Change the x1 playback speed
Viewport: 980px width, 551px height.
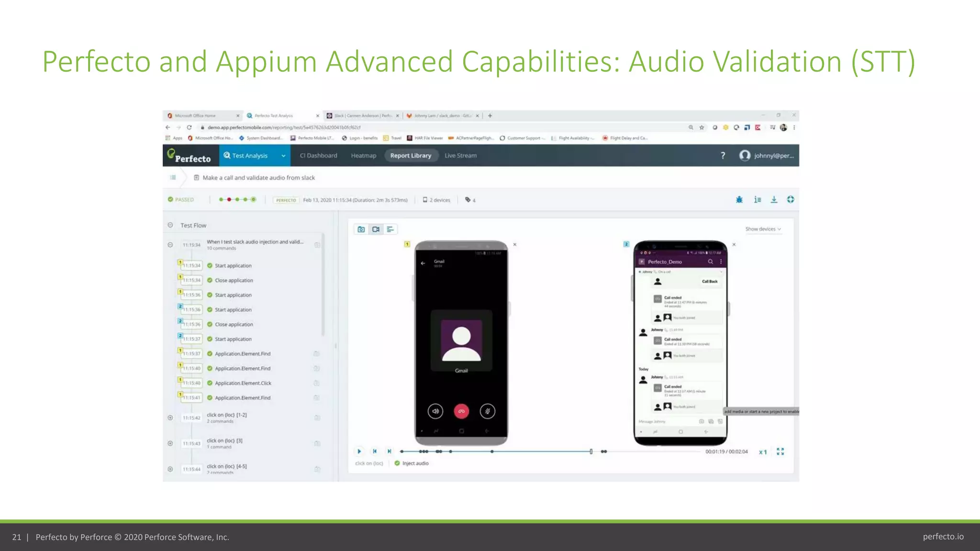[x=763, y=452]
